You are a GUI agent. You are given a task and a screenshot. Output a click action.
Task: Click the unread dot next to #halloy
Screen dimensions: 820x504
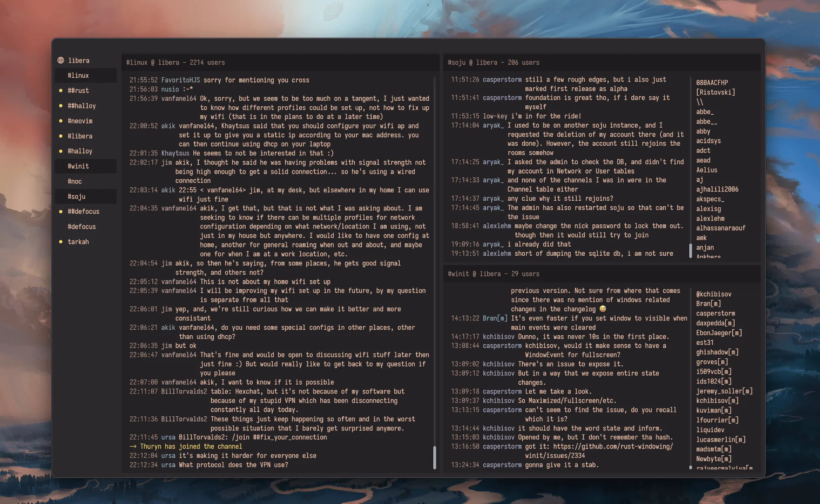click(61, 151)
